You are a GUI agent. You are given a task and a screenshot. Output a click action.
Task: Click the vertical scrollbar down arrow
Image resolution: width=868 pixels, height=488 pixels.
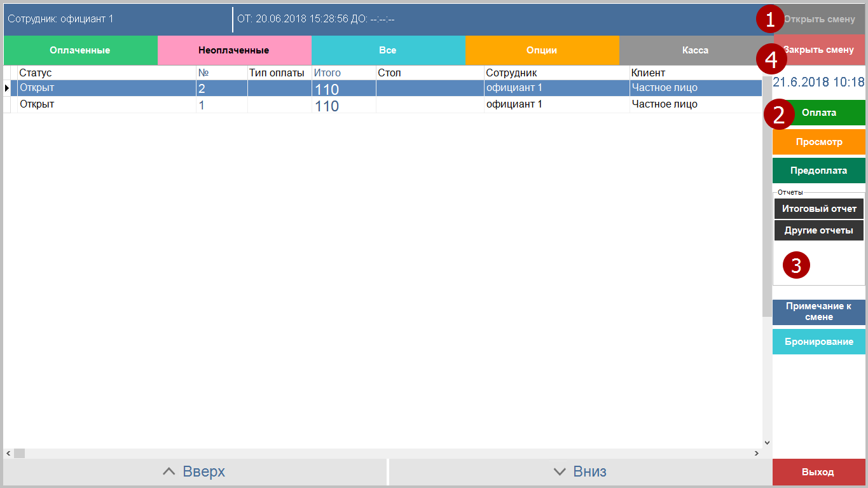point(766,442)
